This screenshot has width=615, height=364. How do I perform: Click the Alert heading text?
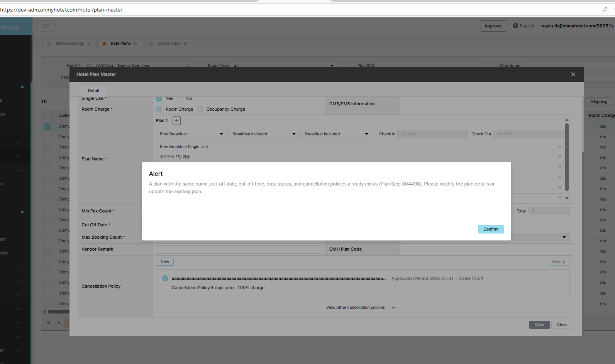click(156, 174)
